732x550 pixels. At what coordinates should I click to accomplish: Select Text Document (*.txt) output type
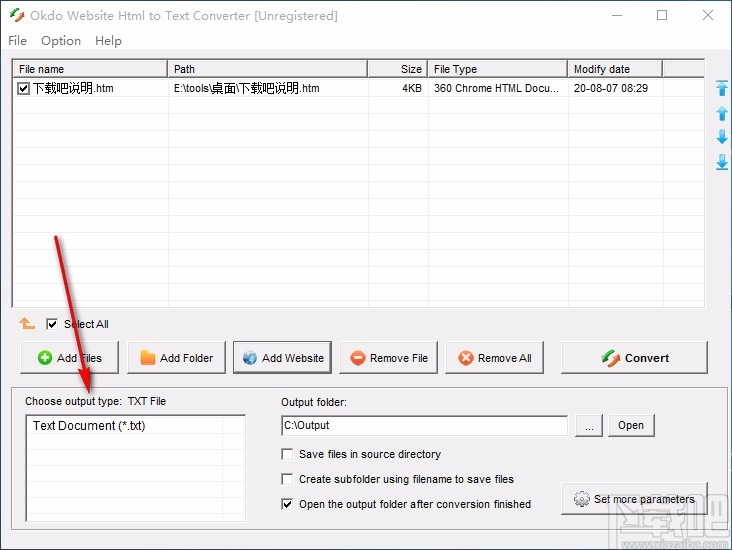tap(89, 426)
